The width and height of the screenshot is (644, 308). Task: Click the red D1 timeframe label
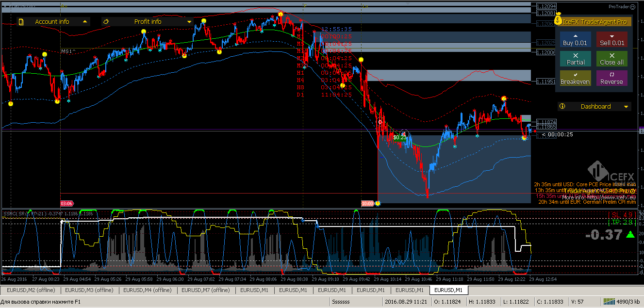(300, 95)
